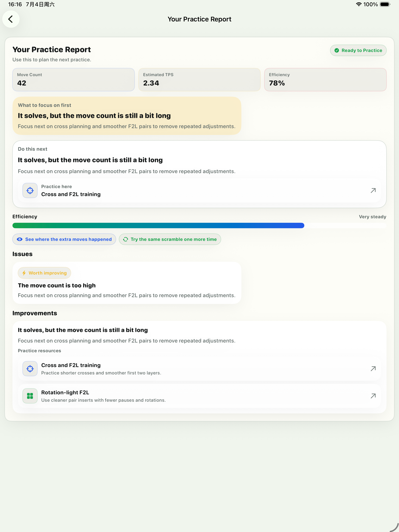
Task: Click the Improvements heading
Action: (x=35, y=313)
